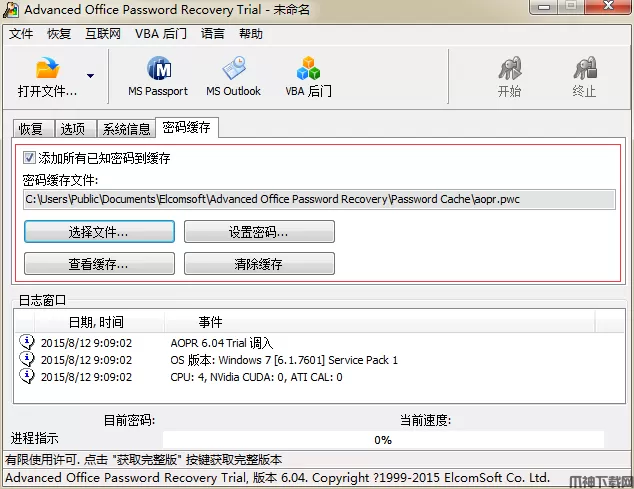Select the 'AOPR 6.04 Trial 调入' log text
Image resolution: width=634 pixels, height=489 pixels.
tap(222, 343)
